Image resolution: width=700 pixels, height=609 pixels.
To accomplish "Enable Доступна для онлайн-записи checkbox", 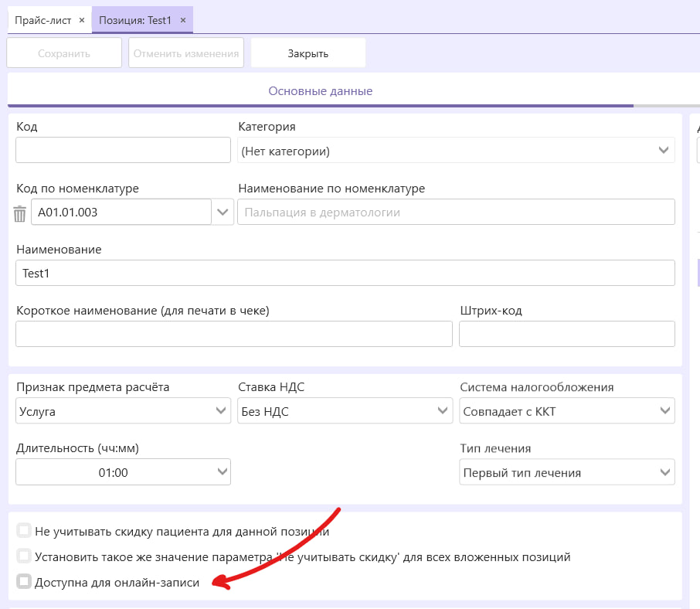I will pyautogui.click(x=24, y=582).
